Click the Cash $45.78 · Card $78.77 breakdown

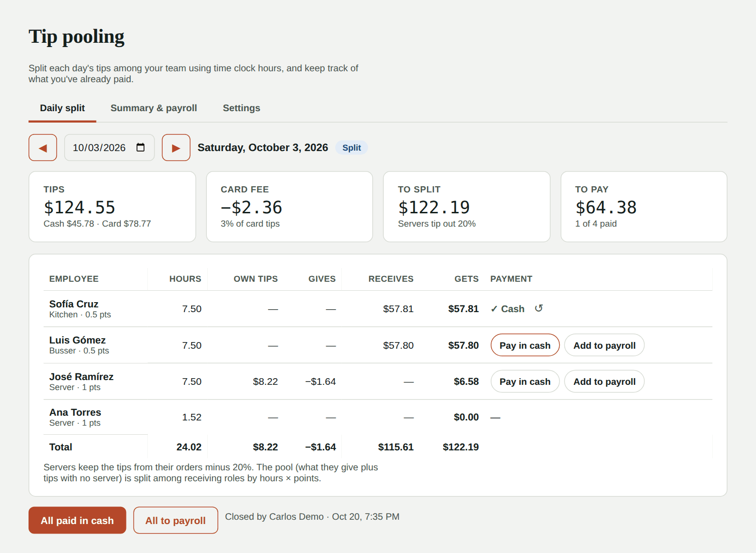pyautogui.click(x=97, y=224)
